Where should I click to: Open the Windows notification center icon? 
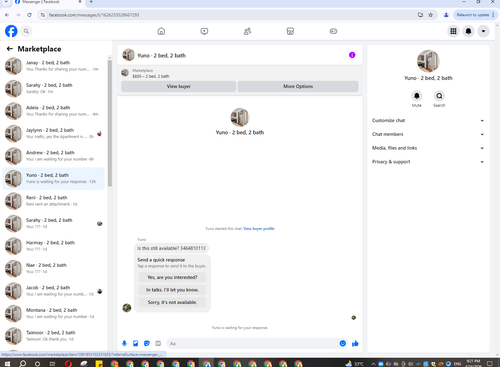pos(490,363)
